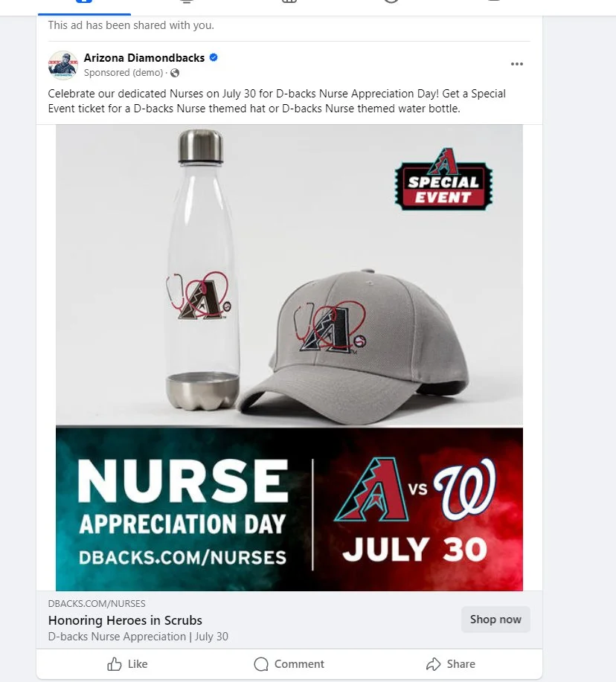Click the Sponsored (demo) label
The height and width of the screenshot is (682, 616).
pos(123,73)
